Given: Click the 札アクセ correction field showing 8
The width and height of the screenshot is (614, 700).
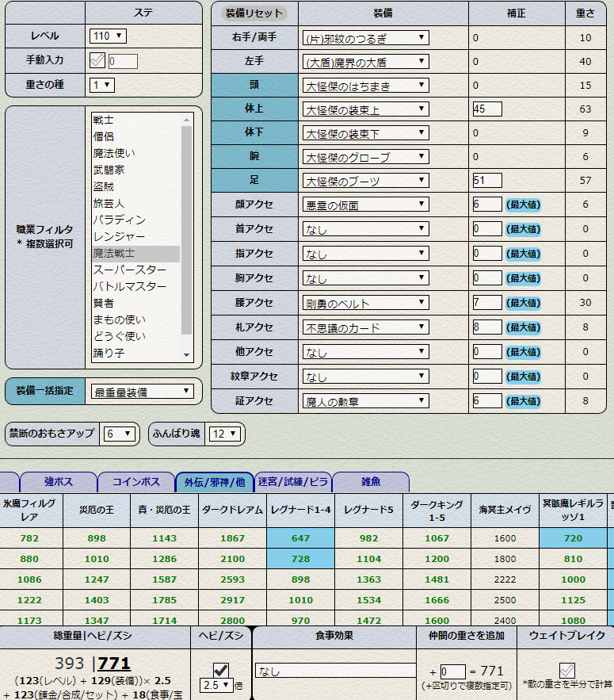Looking at the screenshot, I should point(487,327).
